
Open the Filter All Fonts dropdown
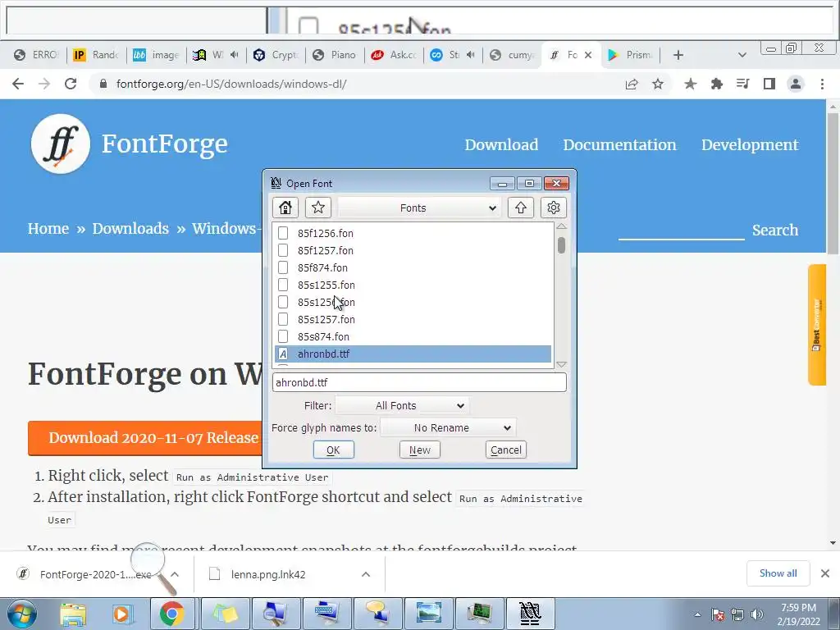pos(402,405)
